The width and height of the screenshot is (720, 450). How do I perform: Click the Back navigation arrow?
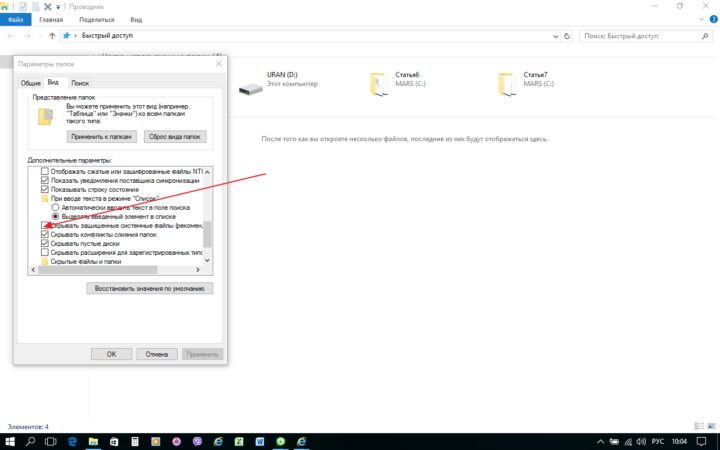11,36
